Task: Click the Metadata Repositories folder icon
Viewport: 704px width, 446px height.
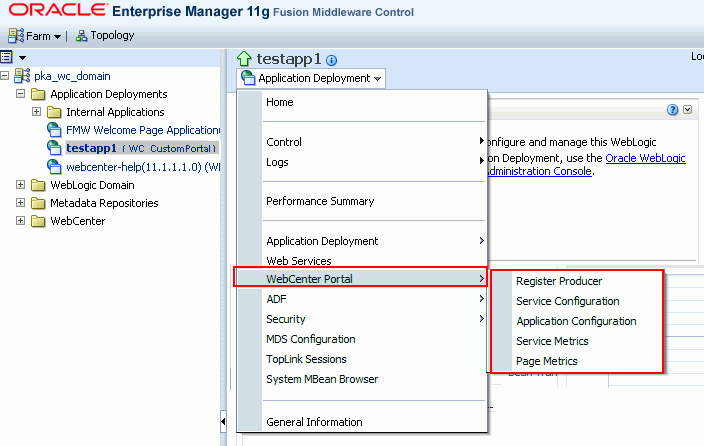Action: coord(38,203)
